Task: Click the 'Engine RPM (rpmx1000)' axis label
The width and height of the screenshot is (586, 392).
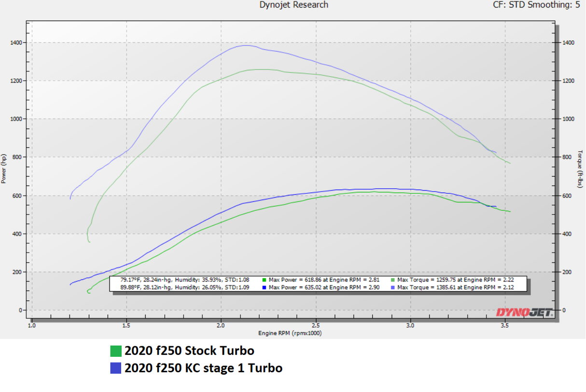Action: click(x=290, y=333)
